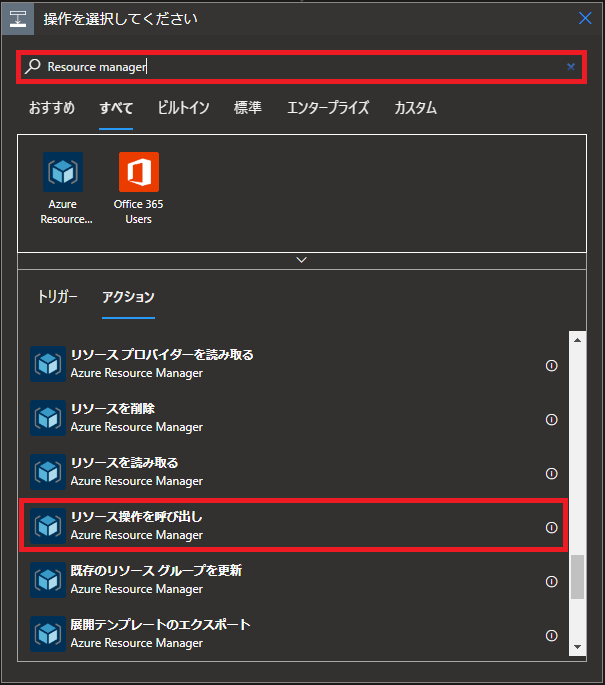Open the カスタム tab
Viewport: 605px width, 685px height.
[415, 107]
